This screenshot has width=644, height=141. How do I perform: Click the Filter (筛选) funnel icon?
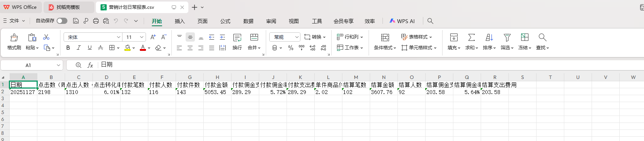507,37
